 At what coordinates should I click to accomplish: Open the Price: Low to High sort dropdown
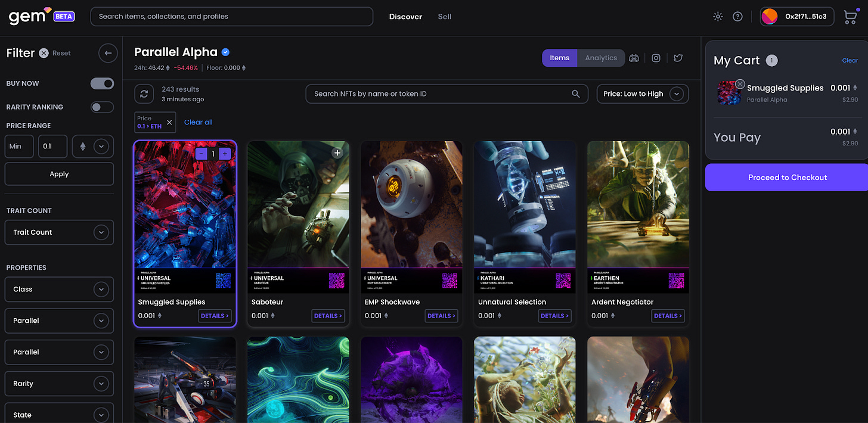643,94
